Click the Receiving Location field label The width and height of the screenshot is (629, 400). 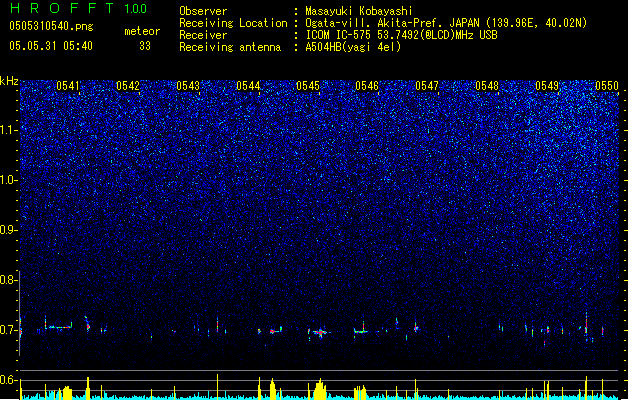233,23
